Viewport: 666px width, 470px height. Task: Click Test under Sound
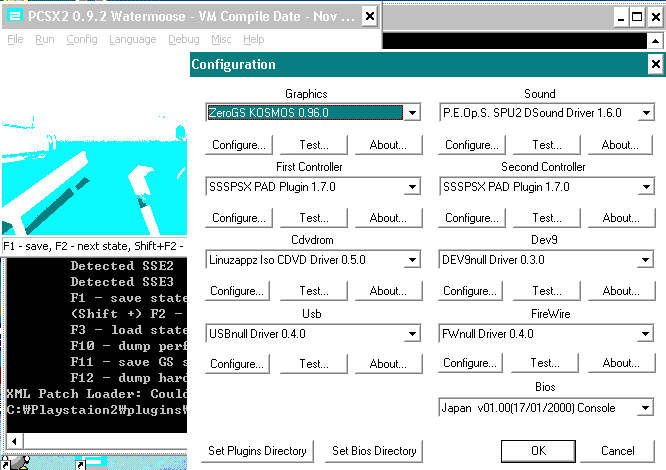point(547,145)
